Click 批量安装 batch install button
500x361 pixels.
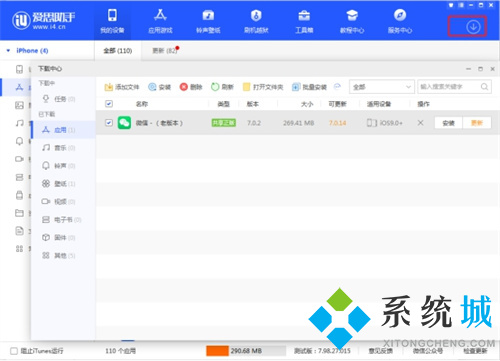(x=309, y=87)
